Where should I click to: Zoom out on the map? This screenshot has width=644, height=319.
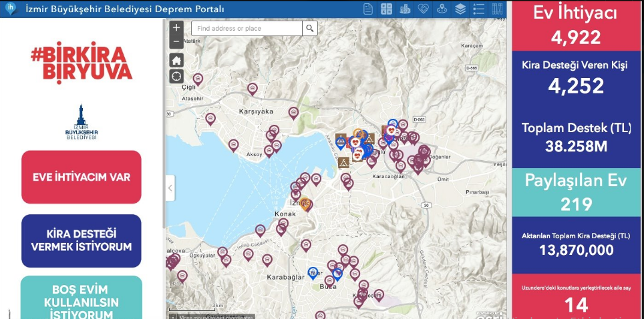click(176, 41)
